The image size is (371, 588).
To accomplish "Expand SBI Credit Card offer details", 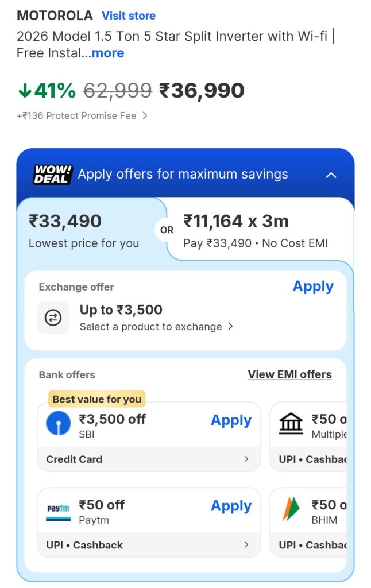I will pyautogui.click(x=246, y=459).
